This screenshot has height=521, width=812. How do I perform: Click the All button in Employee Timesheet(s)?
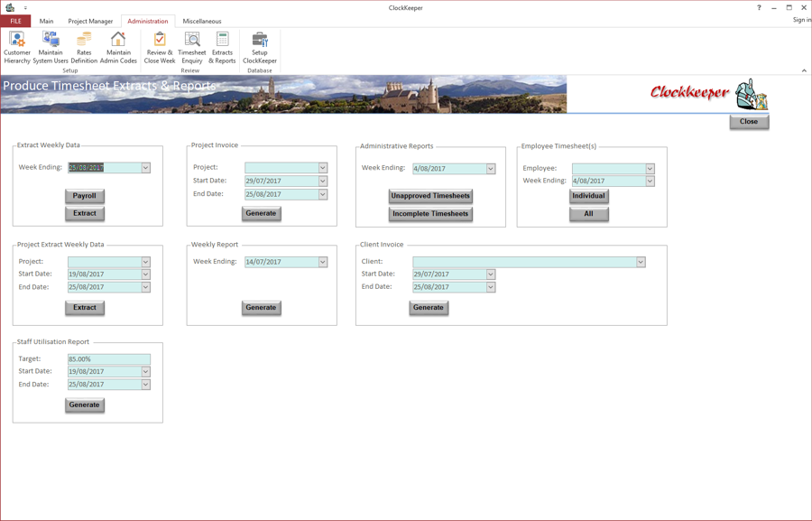point(589,214)
